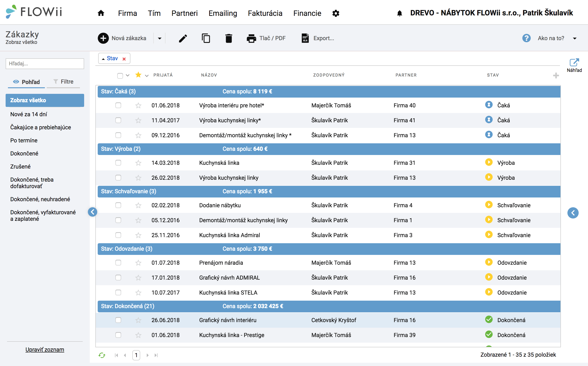Click the FLOWii logo
The image size is (588, 366).
pos(34,12)
